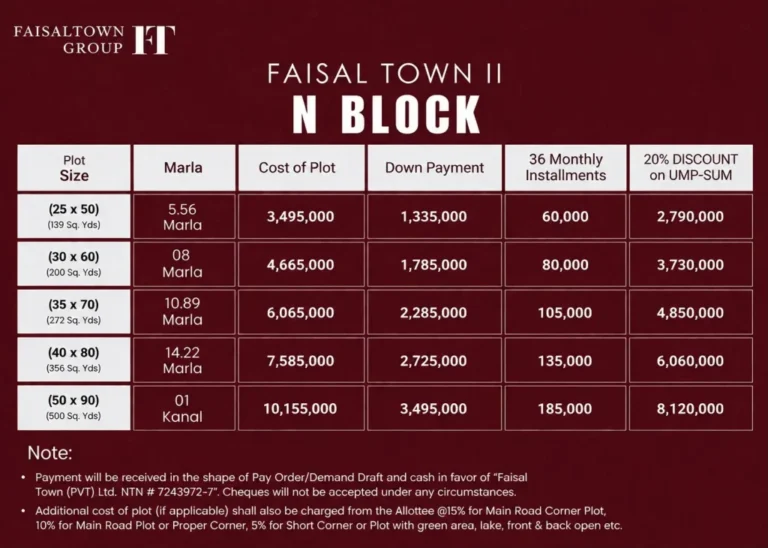The image size is (768, 548).
Task: Click the FT logo emblem
Action: coord(154,40)
